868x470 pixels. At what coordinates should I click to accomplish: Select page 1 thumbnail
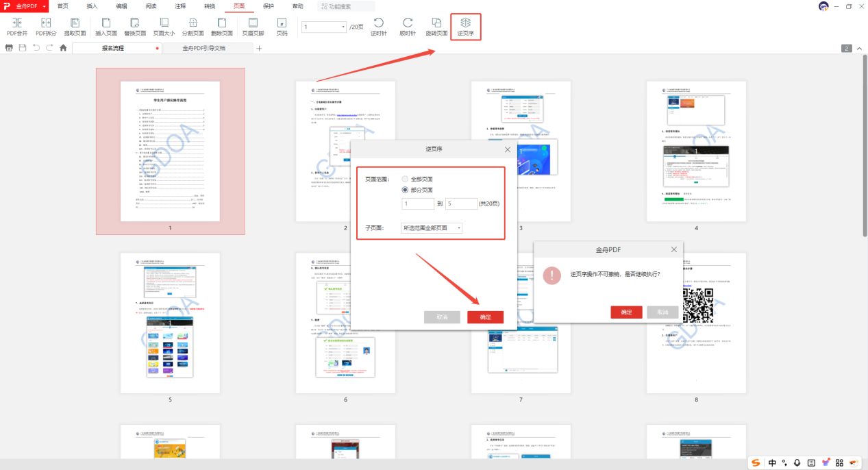tap(170, 151)
